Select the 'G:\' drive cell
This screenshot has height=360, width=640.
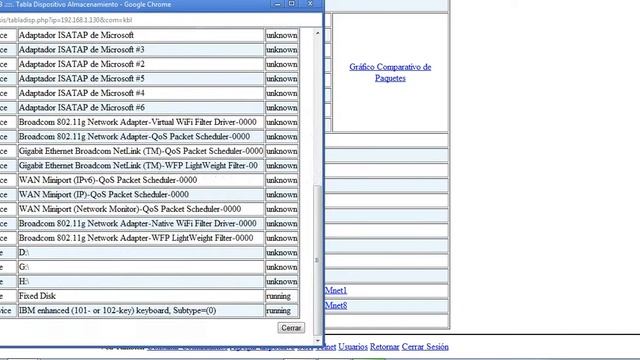(x=141, y=267)
